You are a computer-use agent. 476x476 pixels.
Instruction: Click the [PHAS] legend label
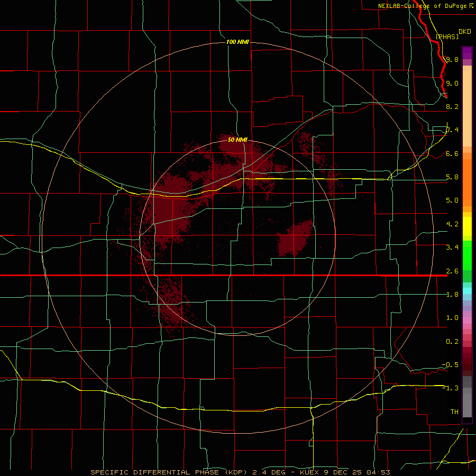[447, 36]
